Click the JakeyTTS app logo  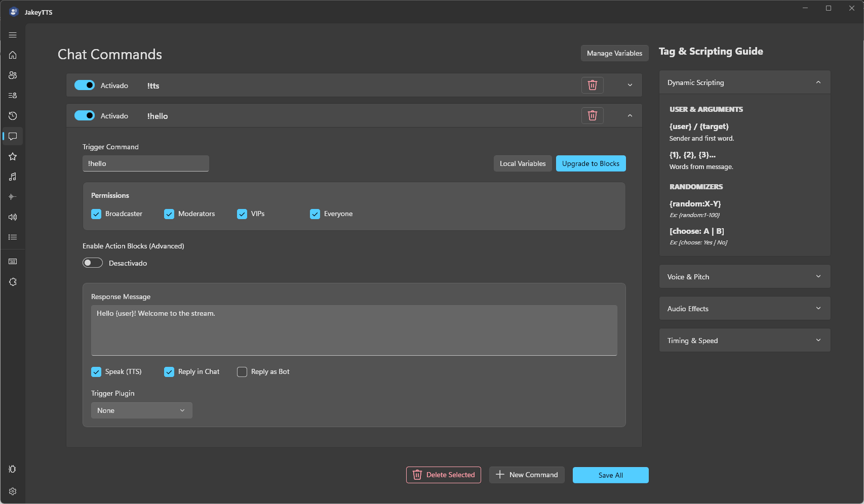pyautogui.click(x=14, y=12)
